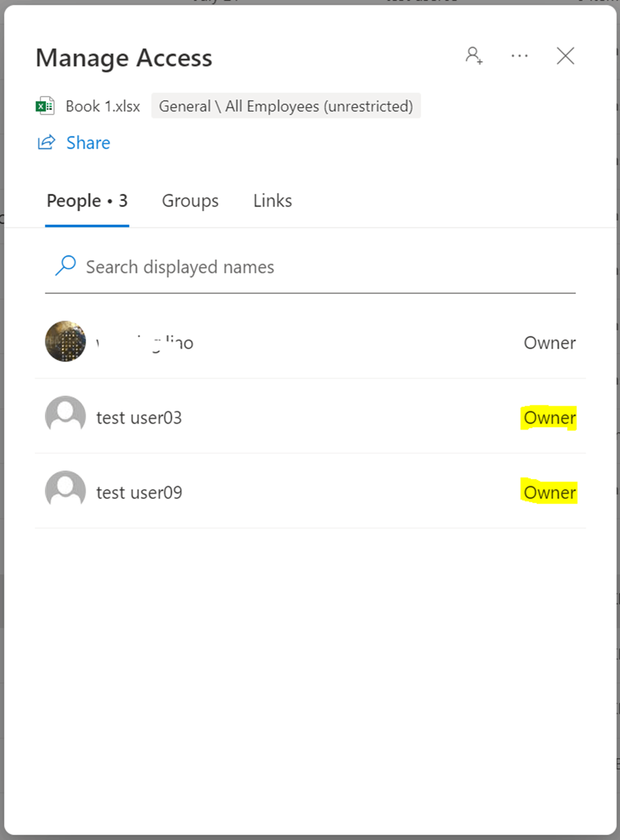Viewport: 620px width, 840px height.
Task: Select test user09's avatar icon
Action: point(65,490)
